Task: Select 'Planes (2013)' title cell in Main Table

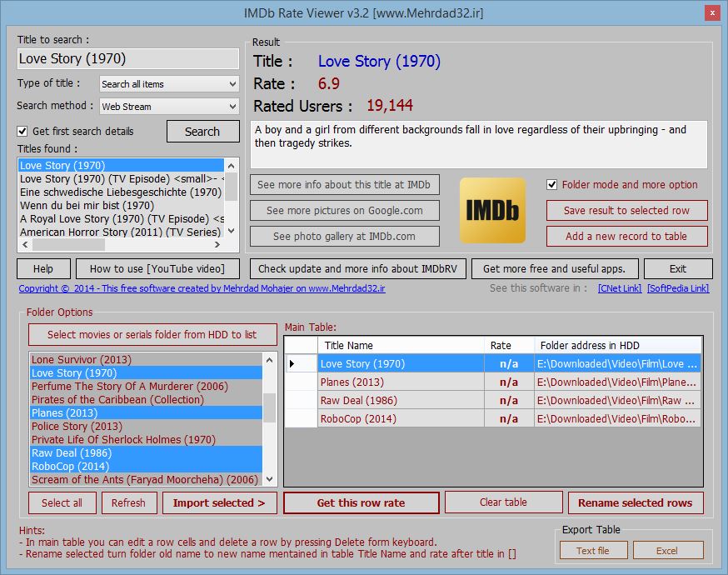Action: (x=401, y=382)
